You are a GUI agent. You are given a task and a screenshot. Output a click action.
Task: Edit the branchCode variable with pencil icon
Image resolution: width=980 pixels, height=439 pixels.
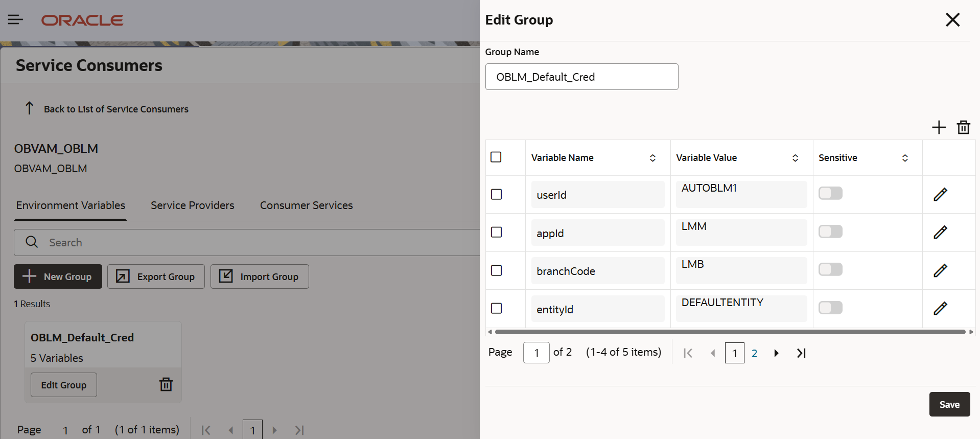tap(940, 270)
